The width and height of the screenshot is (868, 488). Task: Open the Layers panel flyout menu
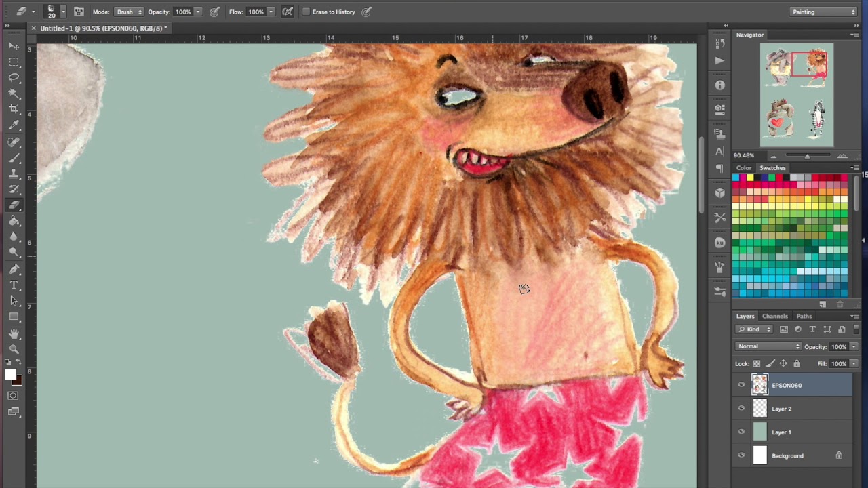pos(854,316)
